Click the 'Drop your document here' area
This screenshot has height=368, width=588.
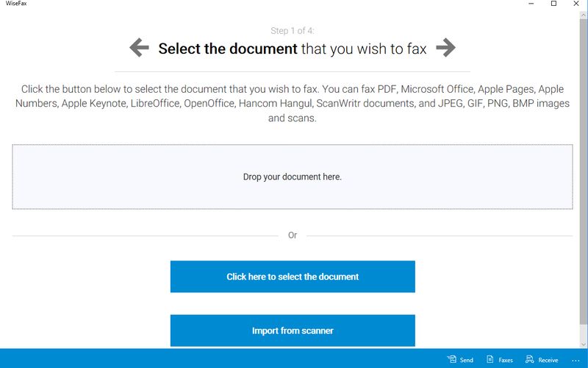coord(293,177)
